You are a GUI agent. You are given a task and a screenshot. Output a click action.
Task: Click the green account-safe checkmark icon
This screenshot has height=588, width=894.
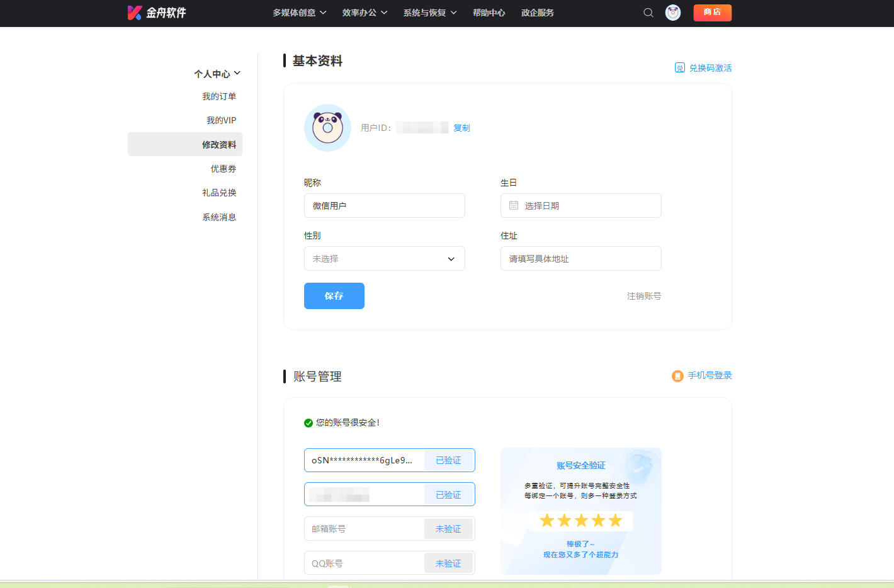(308, 423)
